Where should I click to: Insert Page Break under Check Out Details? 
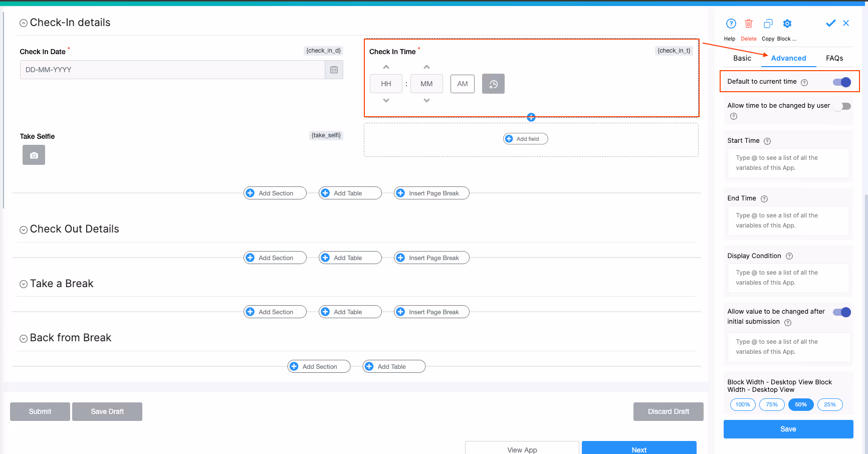tap(431, 258)
